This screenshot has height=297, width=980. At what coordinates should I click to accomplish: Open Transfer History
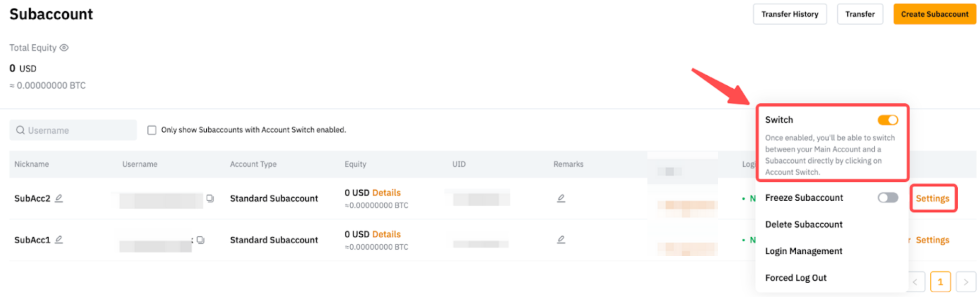[790, 14]
